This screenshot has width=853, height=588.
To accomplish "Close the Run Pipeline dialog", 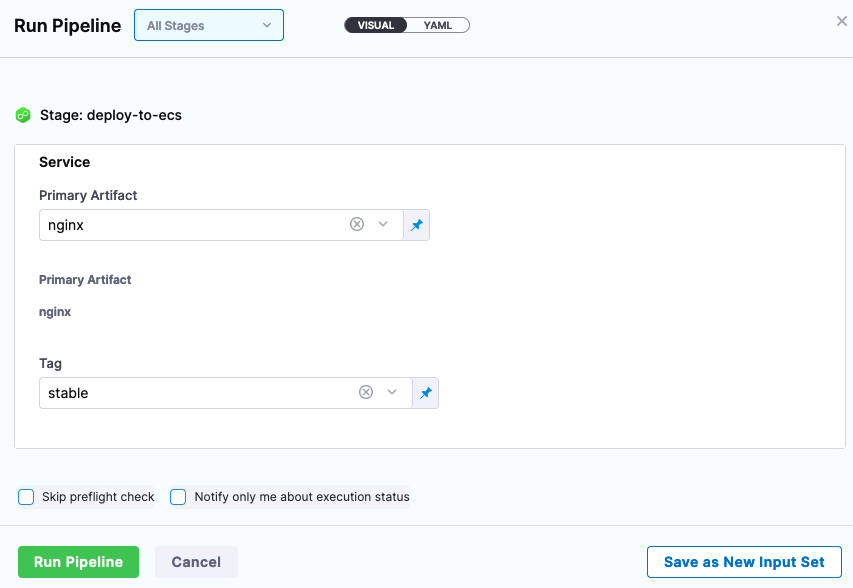I will click(x=841, y=21).
